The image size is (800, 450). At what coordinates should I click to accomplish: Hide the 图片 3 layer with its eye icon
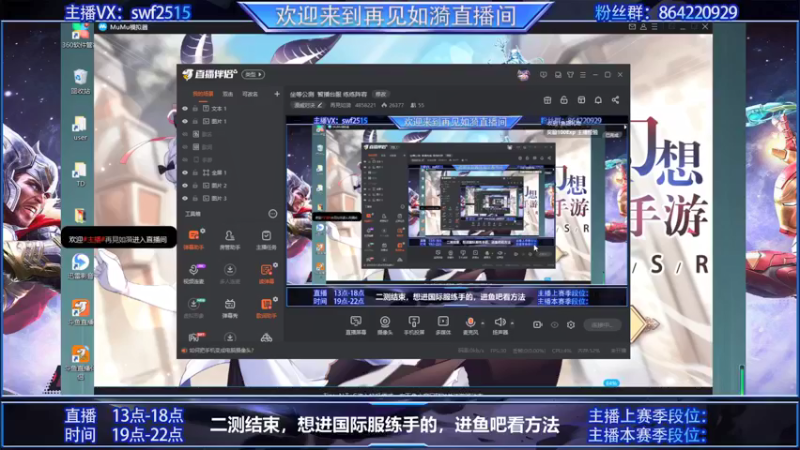pos(185,198)
